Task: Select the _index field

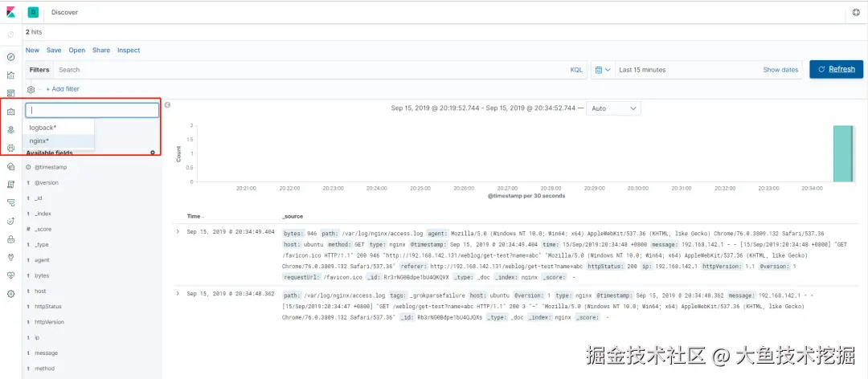Action: [42, 214]
